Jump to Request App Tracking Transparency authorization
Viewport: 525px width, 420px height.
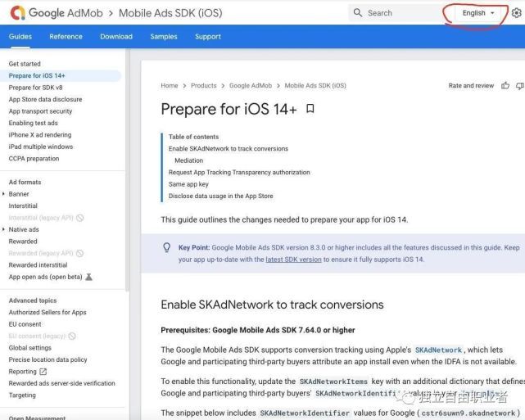click(x=239, y=172)
